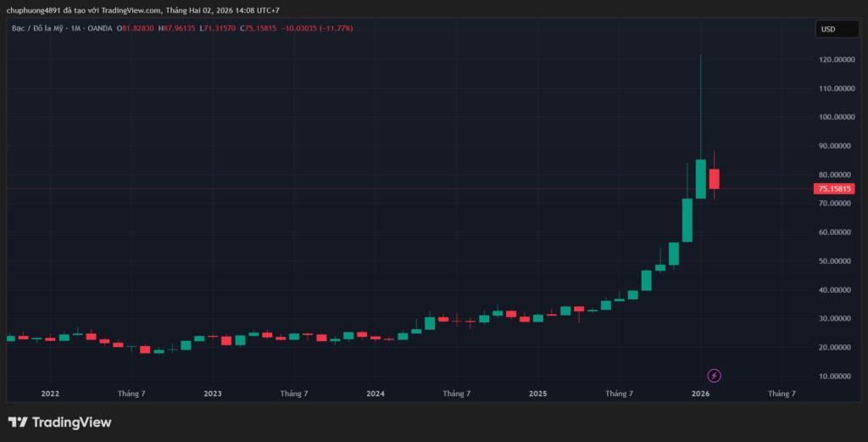Select the 1M interval label in legend
This screenshot has height=442, width=868.
(76, 29)
